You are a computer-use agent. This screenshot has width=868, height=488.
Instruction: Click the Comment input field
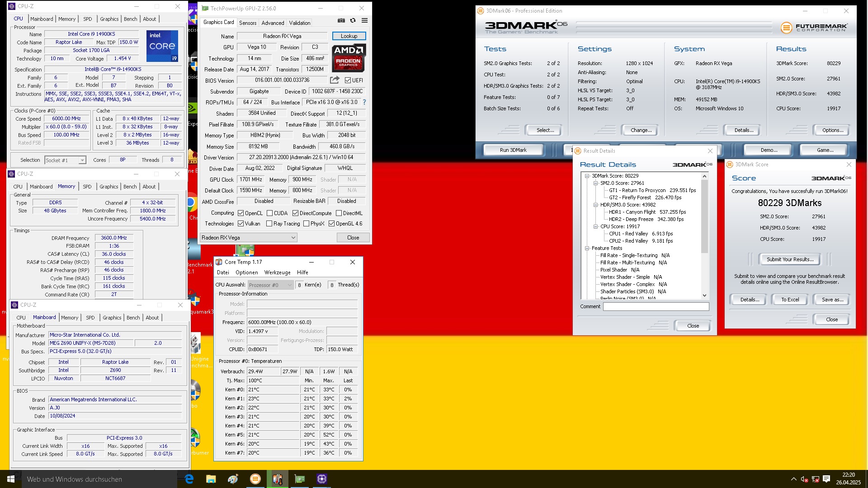[x=656, y=306]
